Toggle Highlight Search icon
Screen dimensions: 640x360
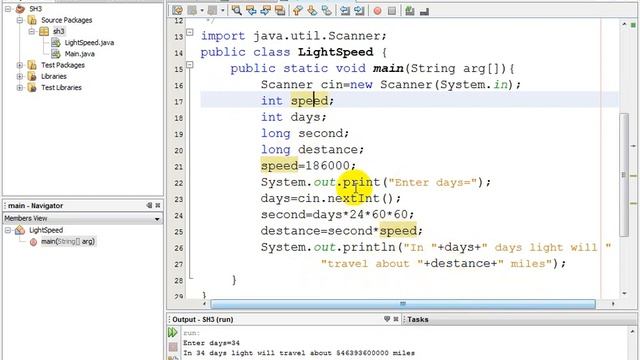click(x=280, y=11)
